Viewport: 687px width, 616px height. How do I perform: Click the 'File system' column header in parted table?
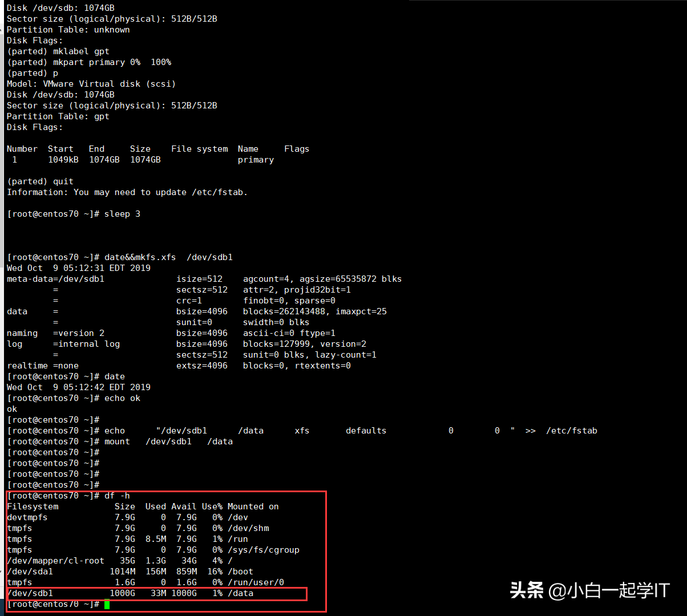pyautogui.click(x=200, y=149)
